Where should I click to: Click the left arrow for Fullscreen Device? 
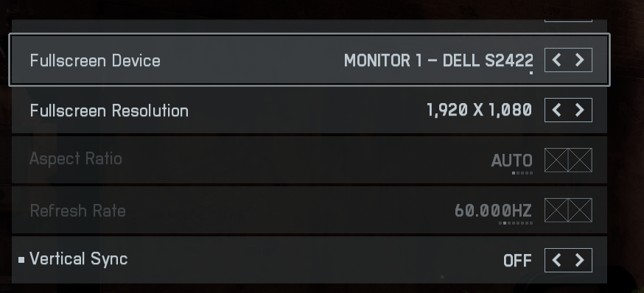[556, 60]
